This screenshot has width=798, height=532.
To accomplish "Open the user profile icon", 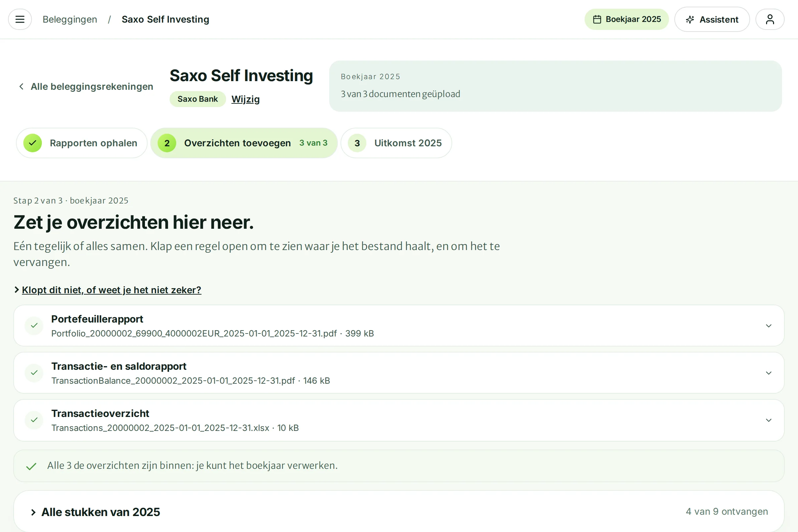I will pyautogui.click(x=770, y=19).
